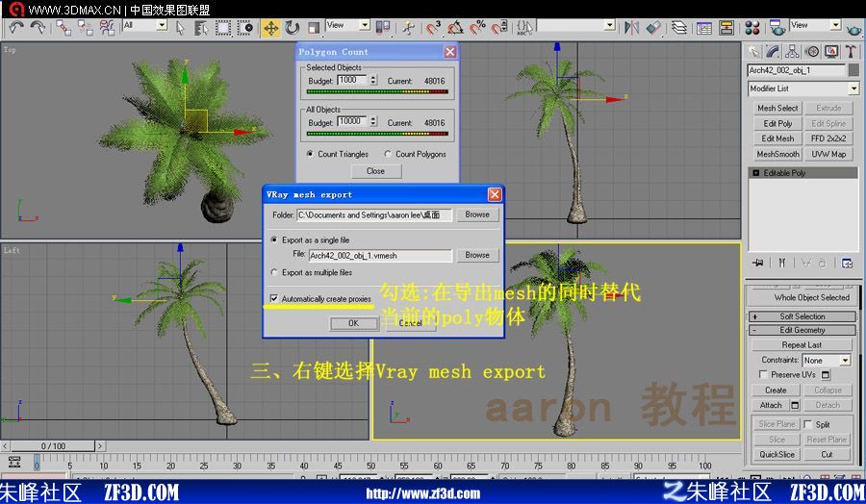Choose the Rectangular Selection Region icon
866x504 pixels.
click(223, 28)
